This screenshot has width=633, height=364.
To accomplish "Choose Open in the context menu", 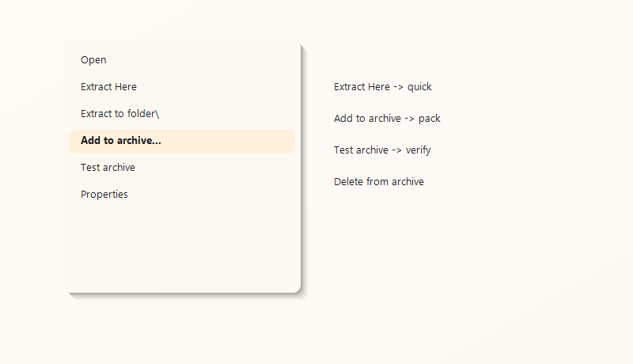I will click(182, 59).
